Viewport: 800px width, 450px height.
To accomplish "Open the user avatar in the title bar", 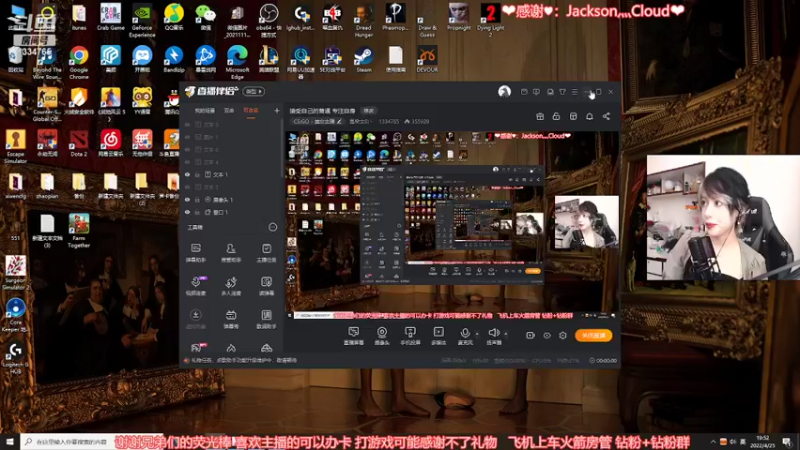I will 504,91.
